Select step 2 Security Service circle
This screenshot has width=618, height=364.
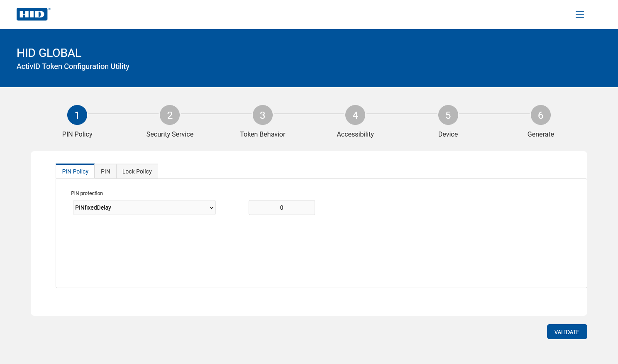pyautogui.click(x=170, y=115)
